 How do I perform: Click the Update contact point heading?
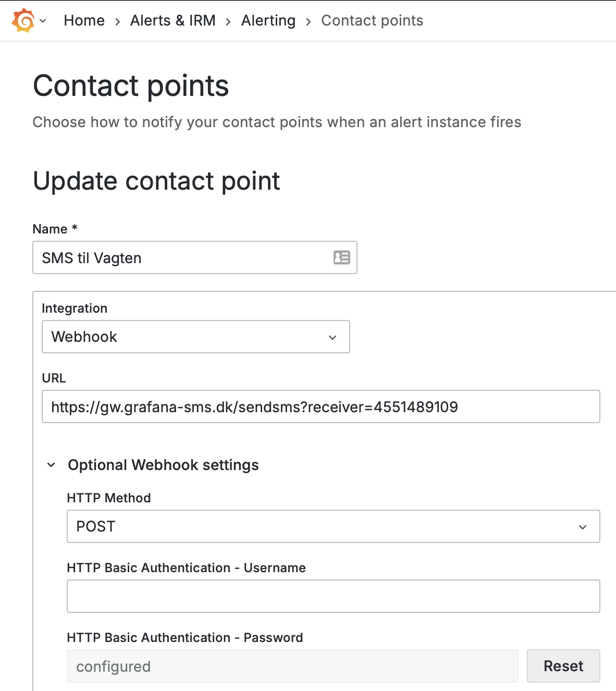point(156,181)
